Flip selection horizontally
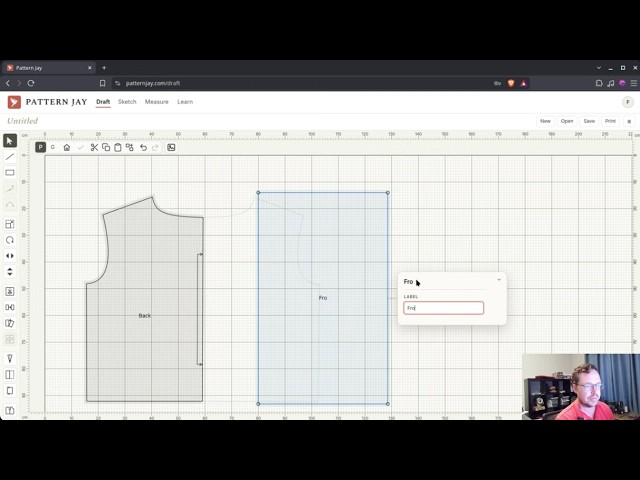 coord(10,256)
